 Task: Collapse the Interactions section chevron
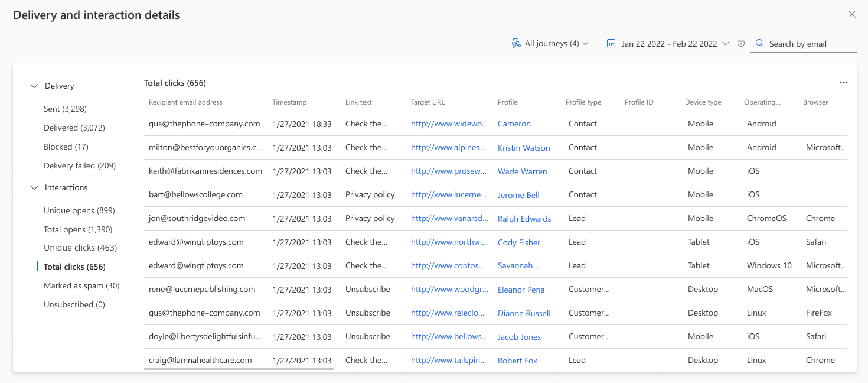(34, 188)
